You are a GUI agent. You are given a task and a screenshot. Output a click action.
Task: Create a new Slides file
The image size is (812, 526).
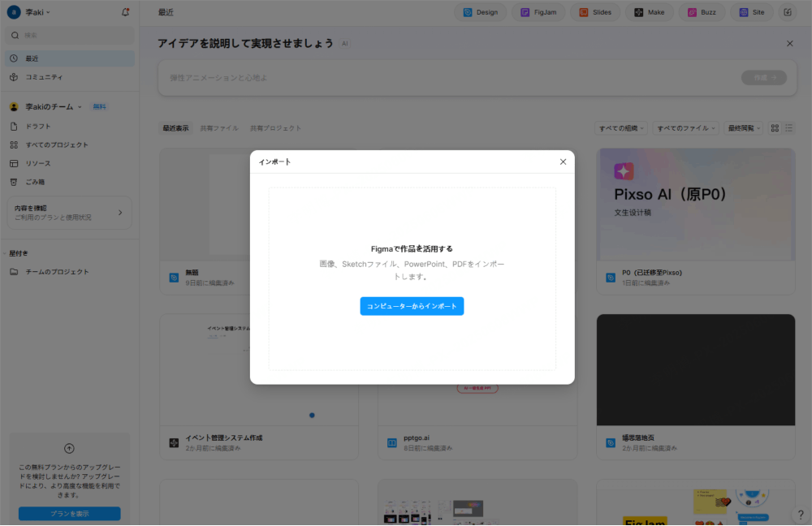[594, 12]
